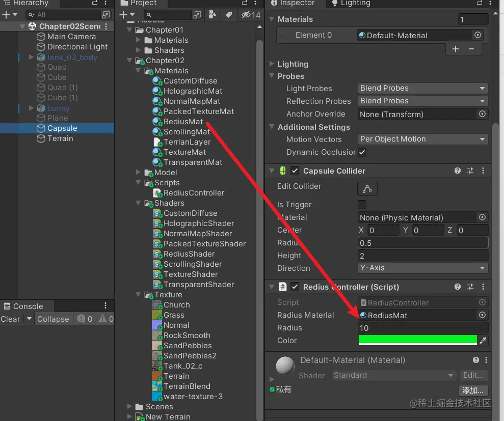Open Redius Controller more options menu

point(483,287)
